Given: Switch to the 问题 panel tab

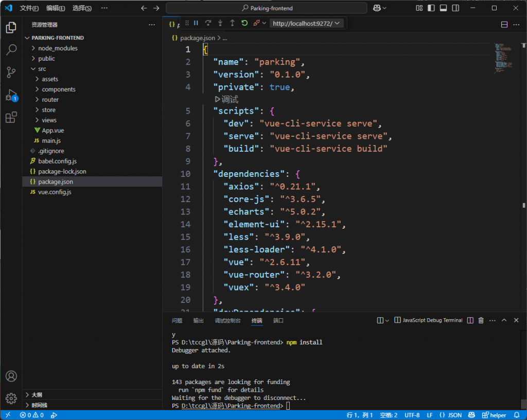Looking at the screenshot, I should coord(177,321).
